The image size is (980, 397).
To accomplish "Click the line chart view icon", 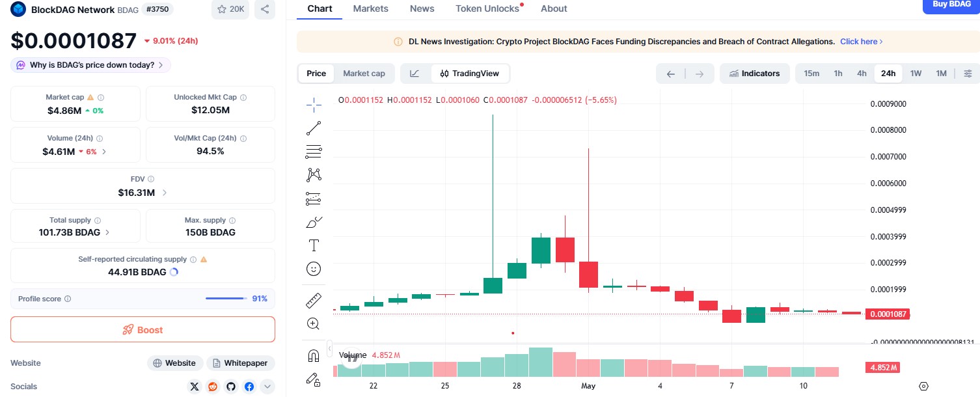I will pyautogui.click(x=415, y=74).
